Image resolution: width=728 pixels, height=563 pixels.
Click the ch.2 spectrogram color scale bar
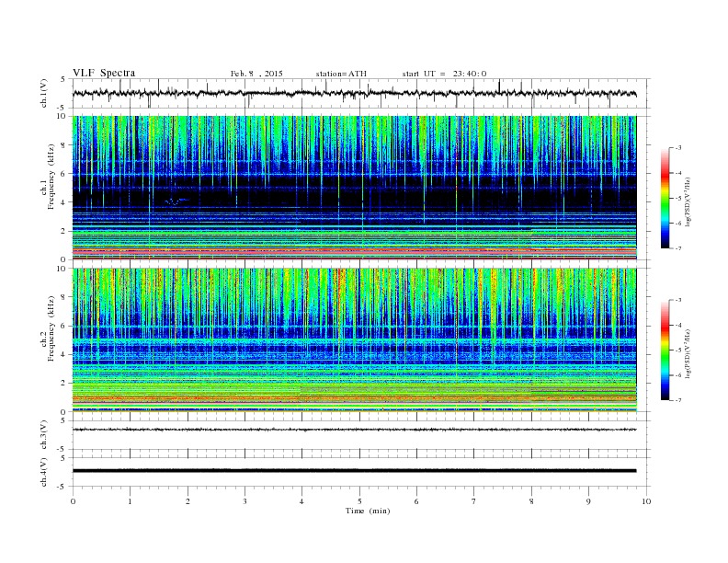coord(665,350)
